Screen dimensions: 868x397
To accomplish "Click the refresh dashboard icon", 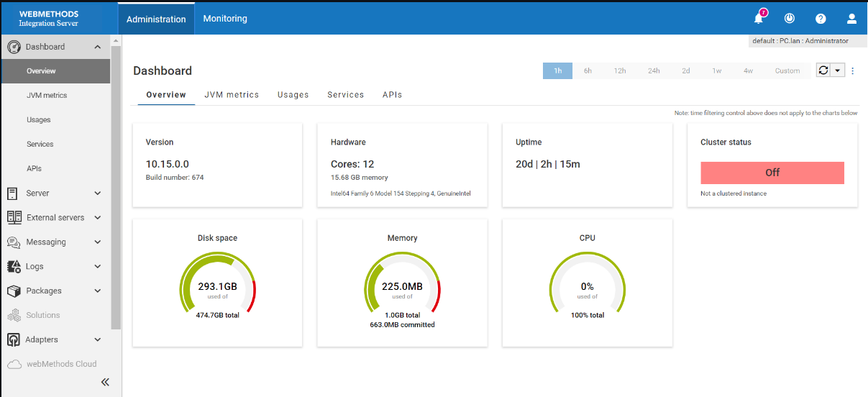I will click(x=823, y=70).
